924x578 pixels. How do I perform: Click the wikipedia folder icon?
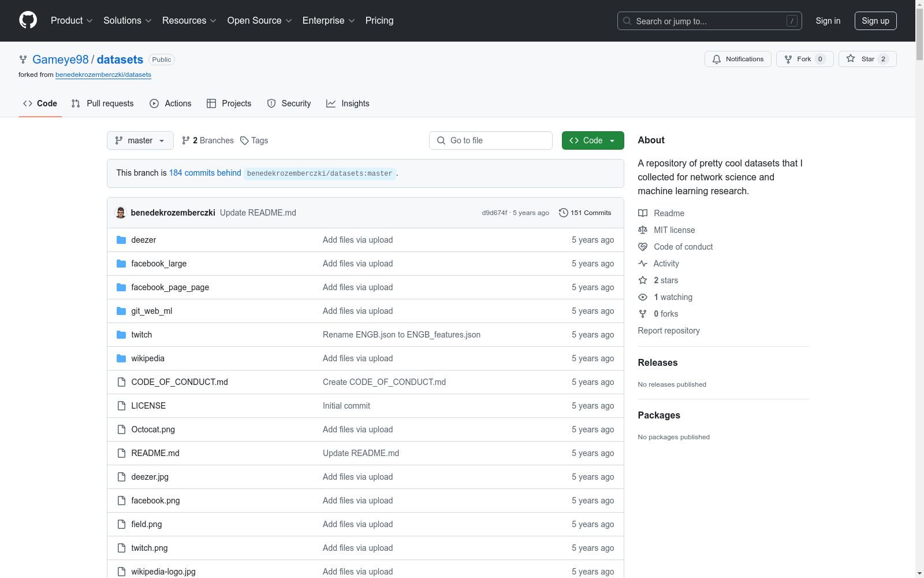[x=121, y=358]
